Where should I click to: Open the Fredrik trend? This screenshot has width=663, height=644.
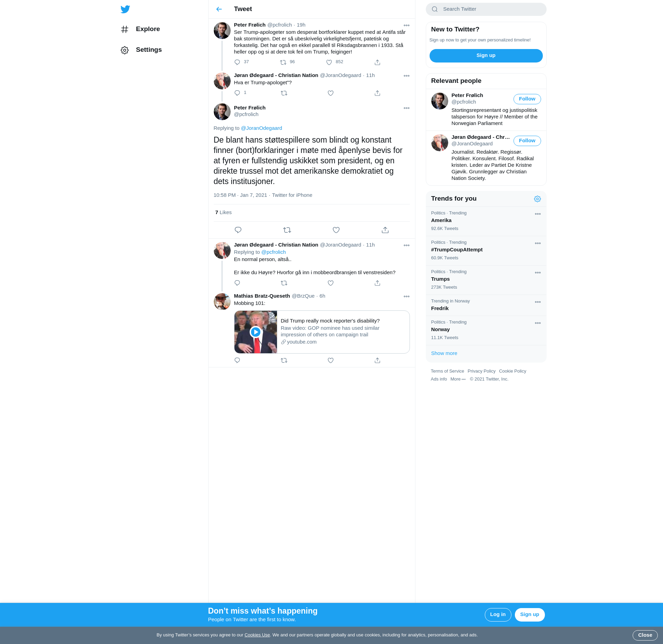click(x=486, y=305)
